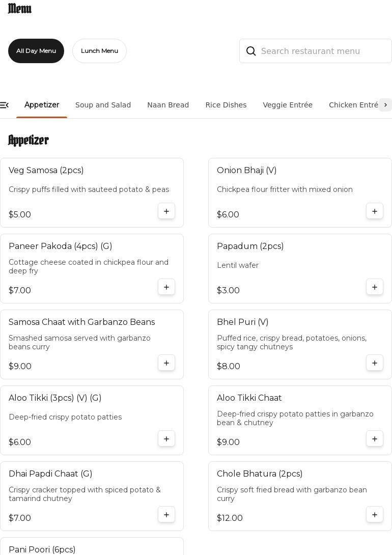Add Veg Samosa to the order
The height and width of the screenshot is (555, 392).
pyautogui.click(x=166, y=211)
